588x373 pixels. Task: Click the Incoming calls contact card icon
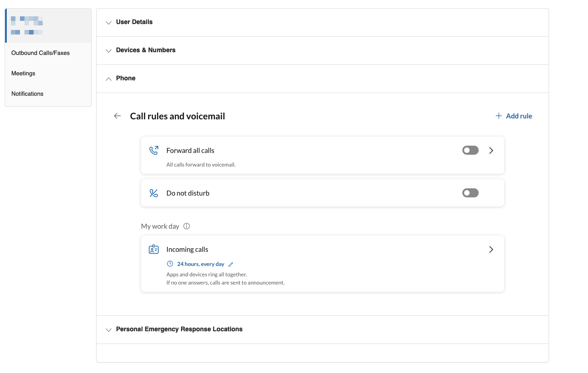(x=154, y=250)
